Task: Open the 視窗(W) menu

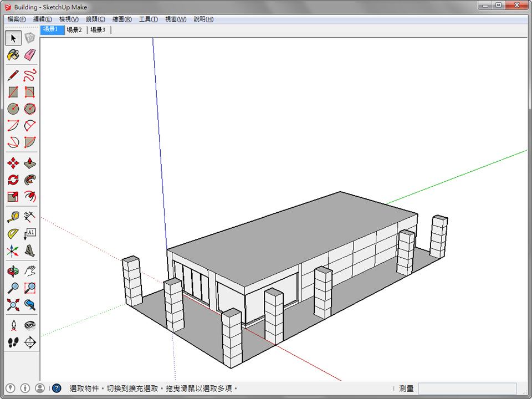Action: point(176,19)
